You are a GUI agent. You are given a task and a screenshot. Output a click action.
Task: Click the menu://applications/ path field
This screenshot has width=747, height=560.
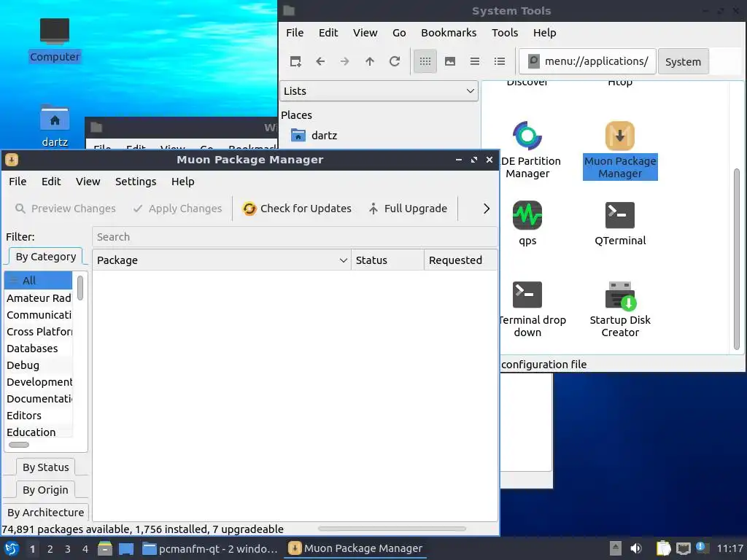coord(587,61)
